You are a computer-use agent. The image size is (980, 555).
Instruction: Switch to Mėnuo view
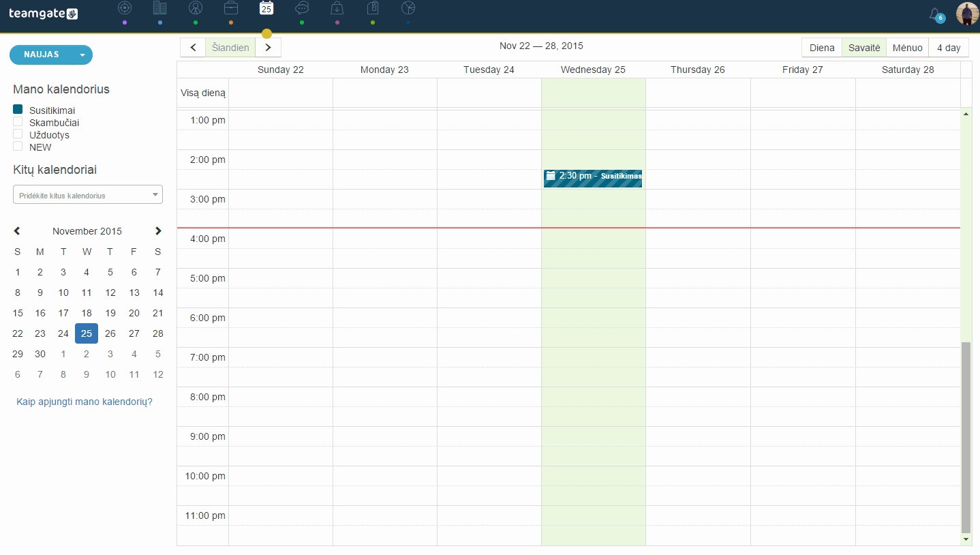click(908, 48)
